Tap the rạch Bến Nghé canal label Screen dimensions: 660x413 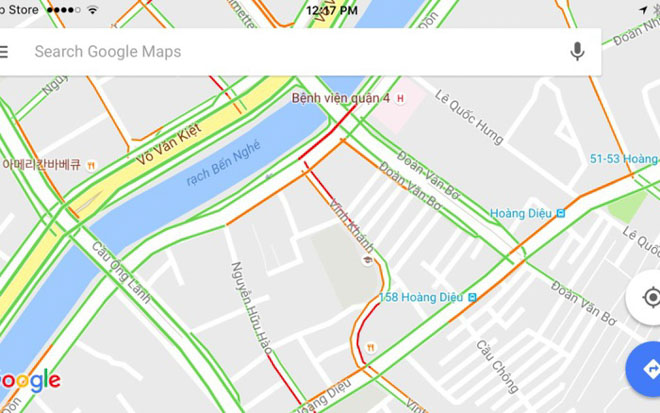(223, 163)
